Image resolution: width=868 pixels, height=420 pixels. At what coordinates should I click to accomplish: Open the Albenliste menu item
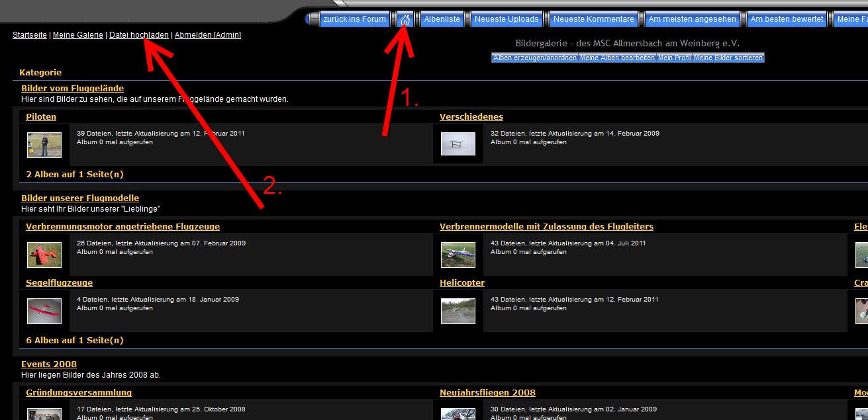point(442,19)
